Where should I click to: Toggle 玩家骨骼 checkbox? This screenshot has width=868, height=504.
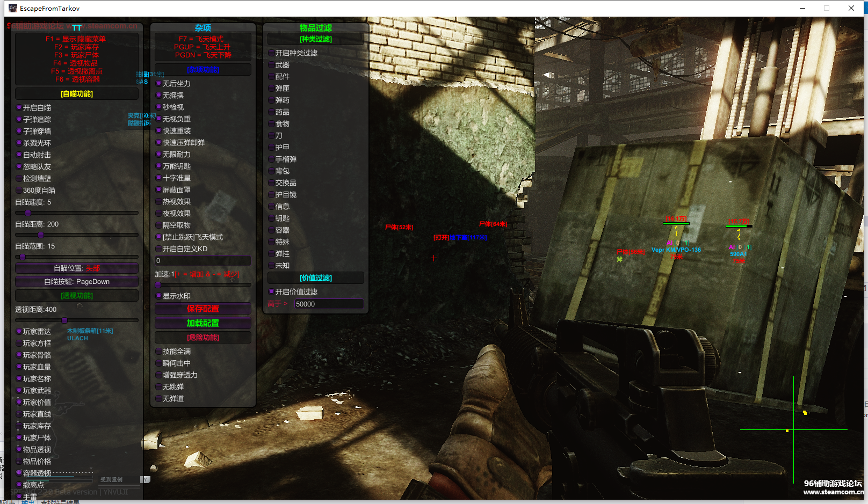pyautogui.click(x=19, y=355)
